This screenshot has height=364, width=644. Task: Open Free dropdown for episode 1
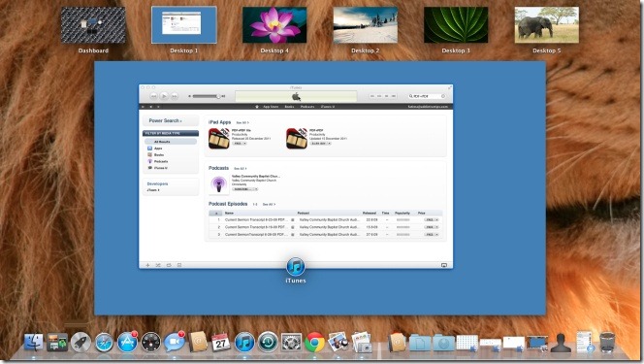(x=436, y=220)
